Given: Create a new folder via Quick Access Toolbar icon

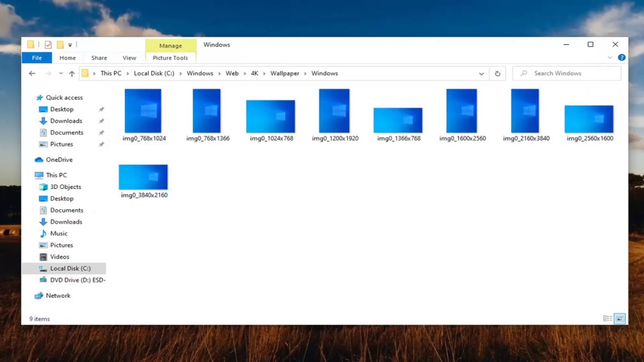Looking at the screenshot, I should [x=60, y=45].
